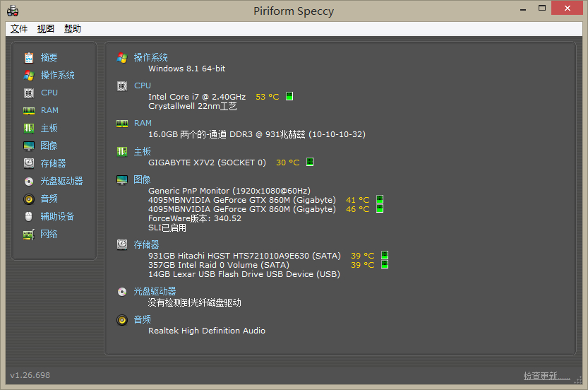Click the CPU chip icon in summary pane
This screenshot has height=390, width=588.
pyautogui.click(x=122, y=86)
